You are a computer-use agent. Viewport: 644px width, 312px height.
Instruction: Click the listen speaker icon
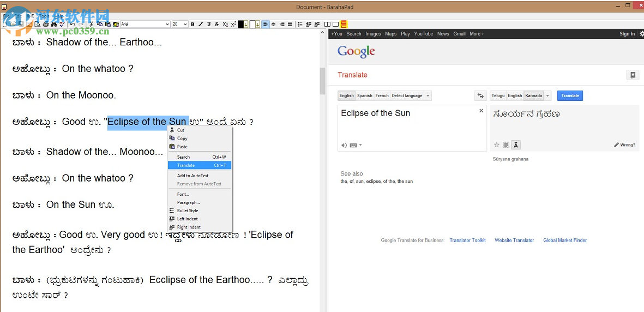click(x=344, y=145)
